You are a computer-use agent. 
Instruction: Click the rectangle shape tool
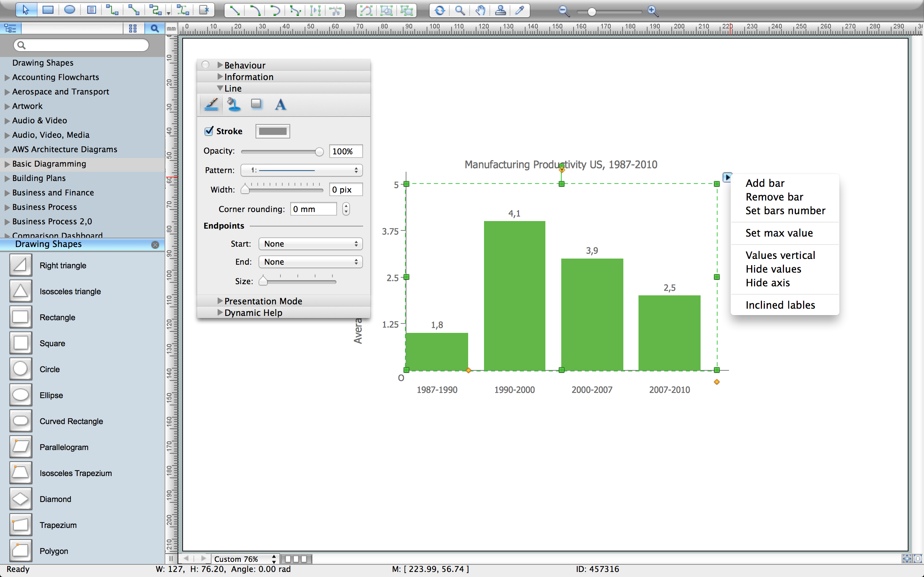pyautogui.click(x=21, y=316)
